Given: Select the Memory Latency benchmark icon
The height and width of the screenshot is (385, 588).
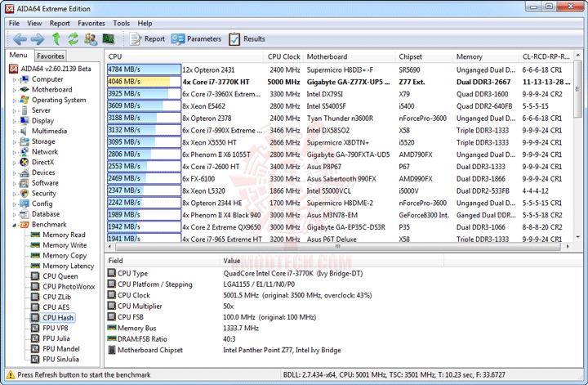Looking at the screenshot, I should [35, 266].
